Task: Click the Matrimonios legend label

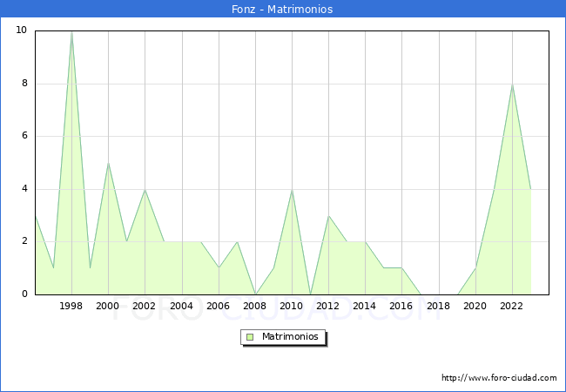Action: 290,336
